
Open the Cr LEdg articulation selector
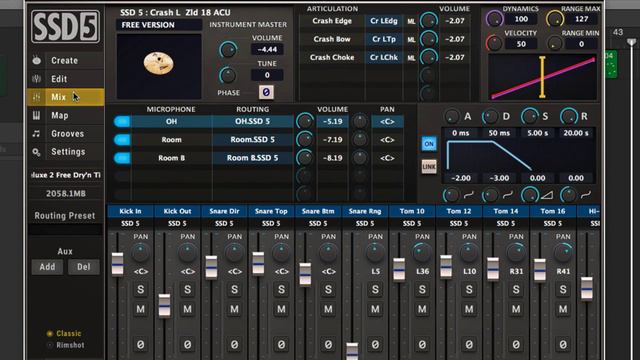(384, 21)
